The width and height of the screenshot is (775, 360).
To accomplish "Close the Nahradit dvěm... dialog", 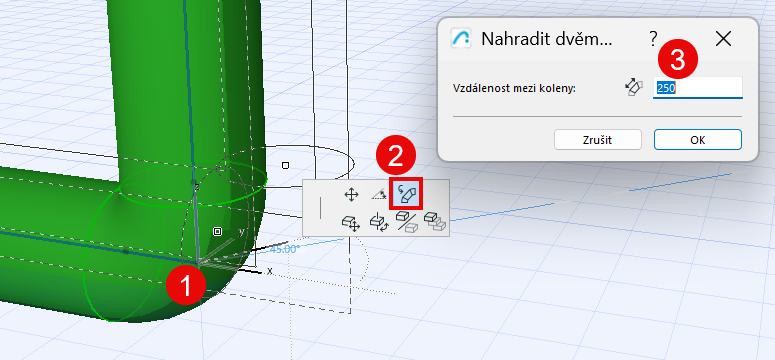I will (x=723, y=39).
